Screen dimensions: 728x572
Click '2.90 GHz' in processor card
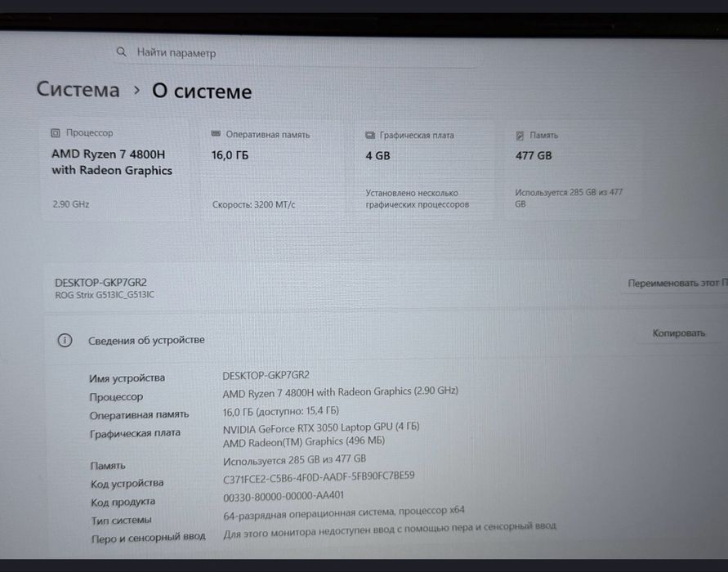click(x=70, y=203)
